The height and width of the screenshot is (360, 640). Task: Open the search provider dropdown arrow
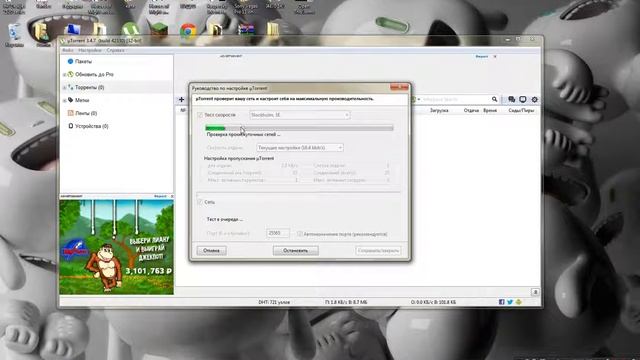click(418, 99)
